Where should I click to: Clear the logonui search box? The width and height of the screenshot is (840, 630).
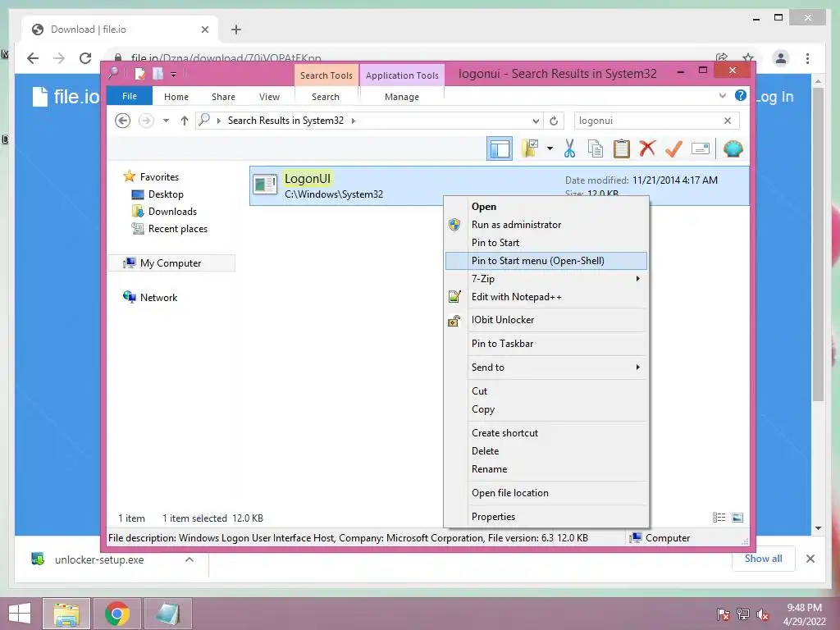728,121
